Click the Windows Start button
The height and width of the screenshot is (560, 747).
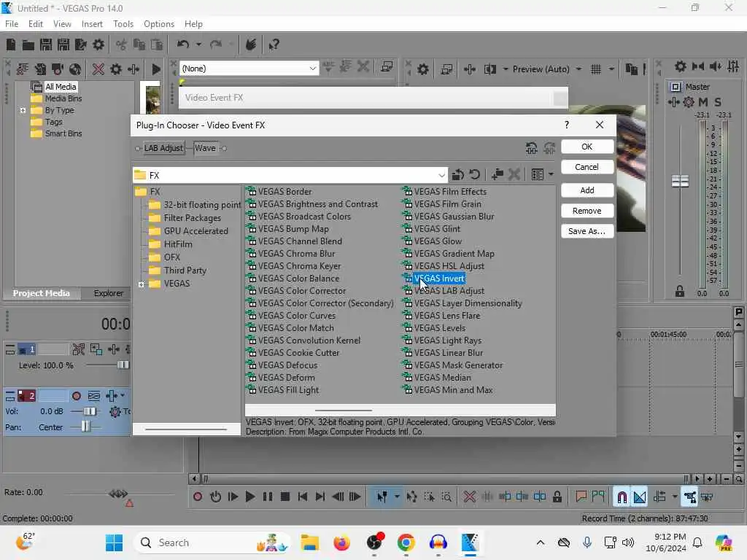click(x=114, y=542)
